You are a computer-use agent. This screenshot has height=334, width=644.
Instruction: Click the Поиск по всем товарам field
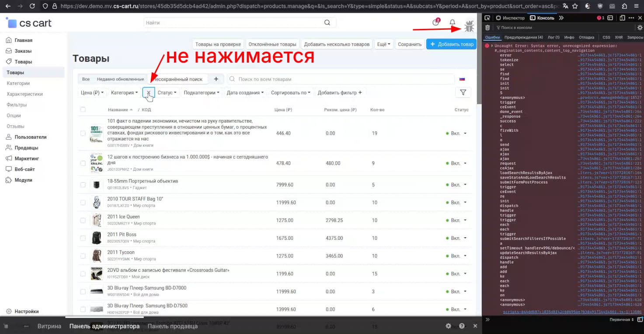pyautogui.click(x=341, y=79)
